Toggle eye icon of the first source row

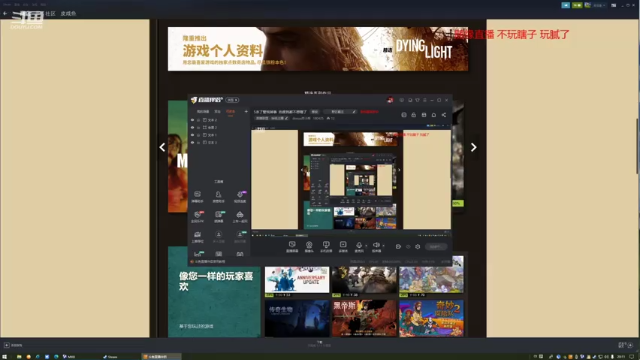pyautogui.click(x=192, y=120)
